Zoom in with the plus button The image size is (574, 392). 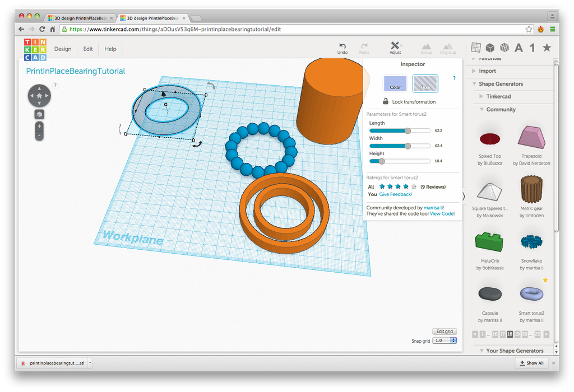(39, 126)
